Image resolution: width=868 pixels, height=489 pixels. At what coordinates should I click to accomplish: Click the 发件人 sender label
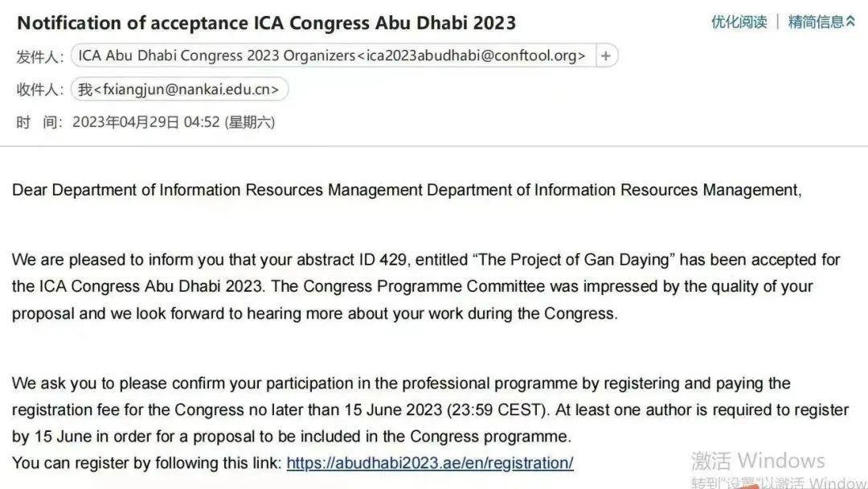click(40, 56)
